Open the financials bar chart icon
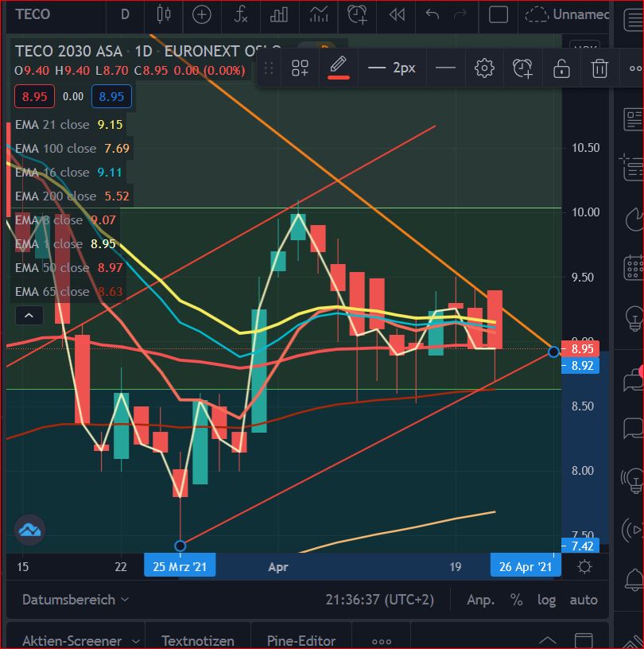 tap(278, 15)
